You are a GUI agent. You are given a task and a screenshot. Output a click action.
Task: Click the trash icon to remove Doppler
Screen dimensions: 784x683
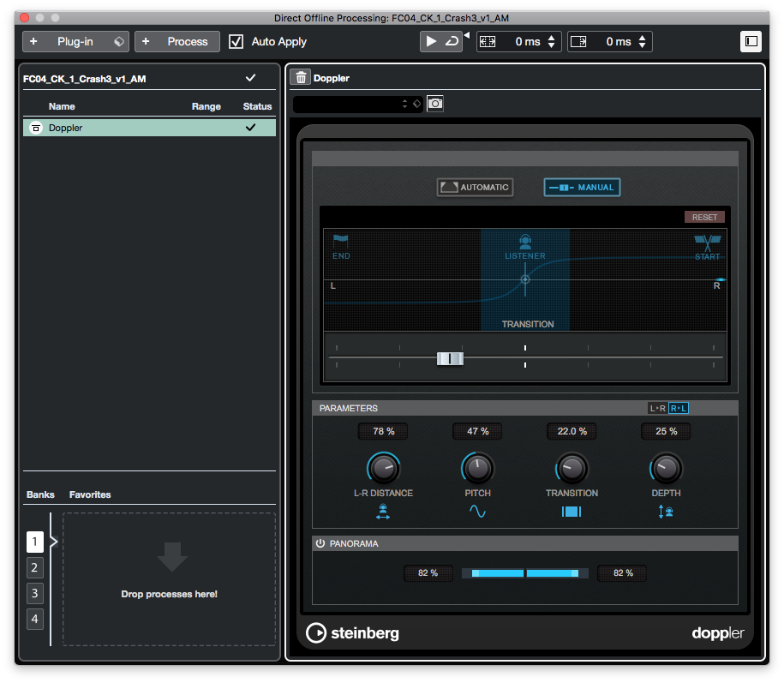pos(301,77)
